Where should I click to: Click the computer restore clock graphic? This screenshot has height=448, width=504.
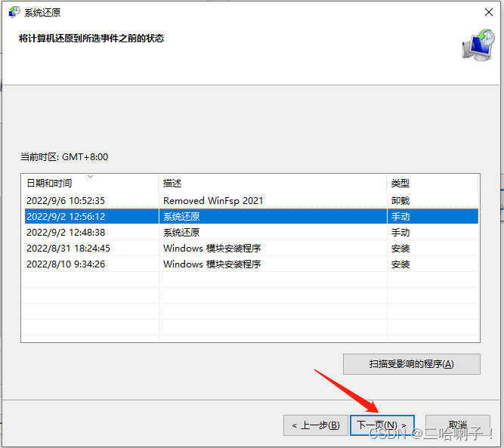[478, 45]
